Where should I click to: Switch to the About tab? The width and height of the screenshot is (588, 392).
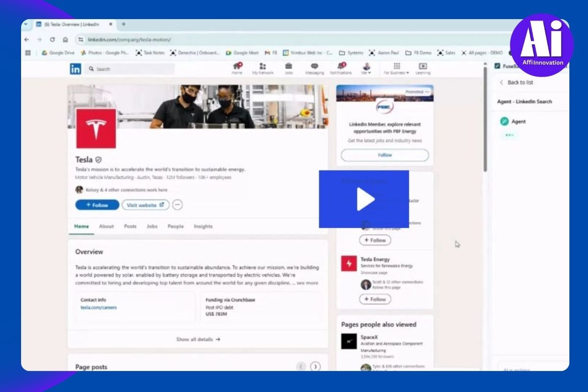pos(106,226)
